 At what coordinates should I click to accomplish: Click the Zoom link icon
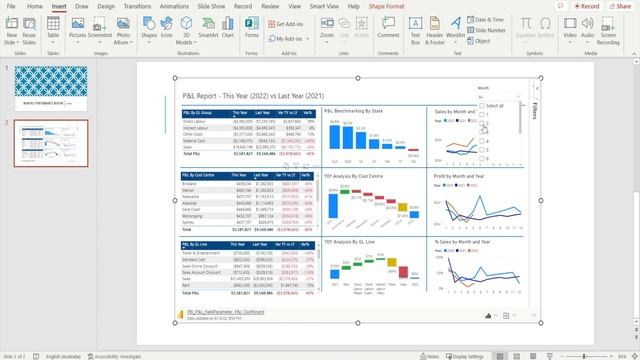point(327,24)
